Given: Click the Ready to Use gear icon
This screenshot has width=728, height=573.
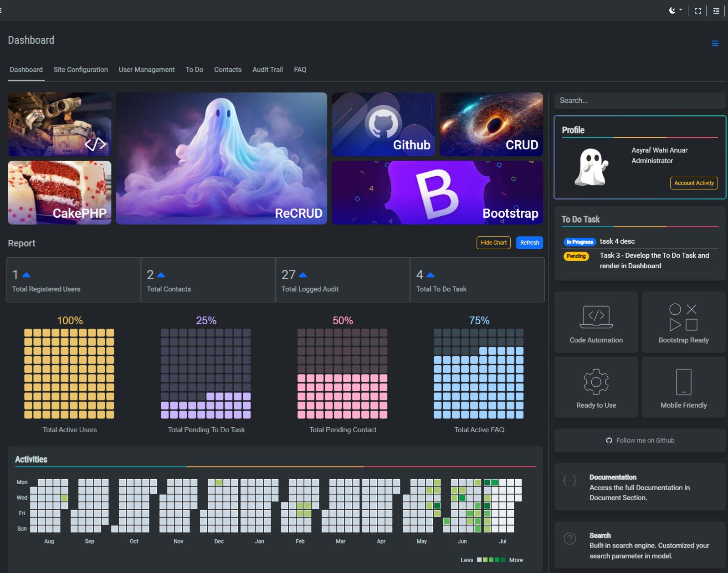Looking at the screenshot, I should (596, 382).
